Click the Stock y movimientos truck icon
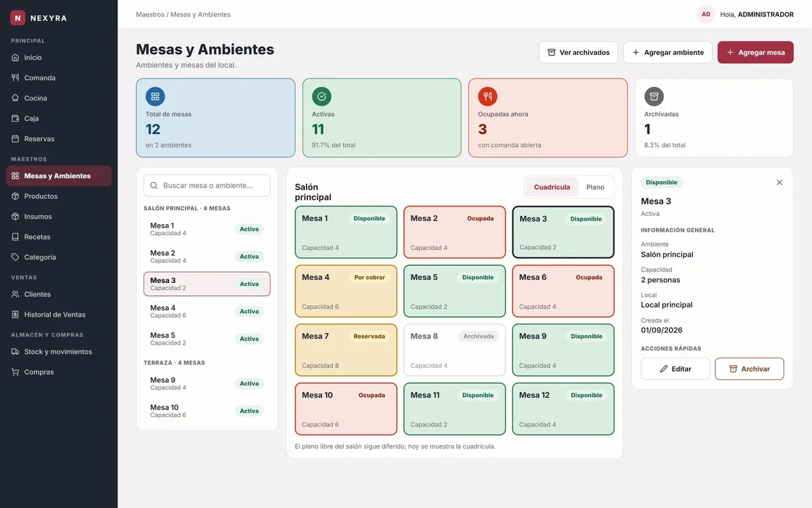The width and height of the screenshot is (812, 508). coord(16,352)
